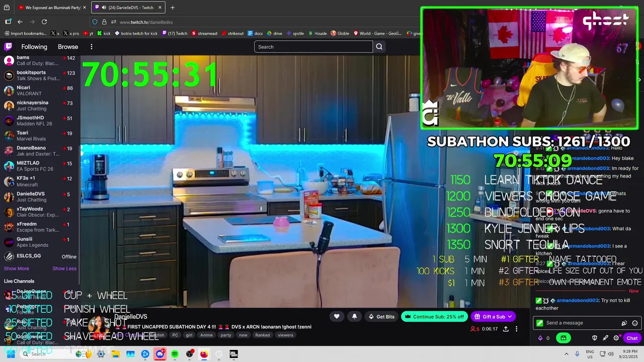Expand the collapsed chat side arrow
Image resolution: width=644 pixels, height=362 pixels.
639,79
